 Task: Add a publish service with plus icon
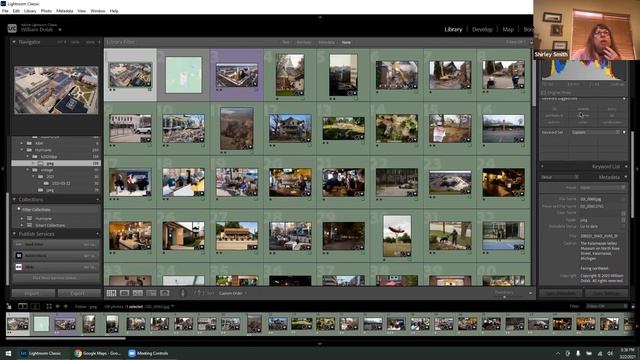[98, 234]
